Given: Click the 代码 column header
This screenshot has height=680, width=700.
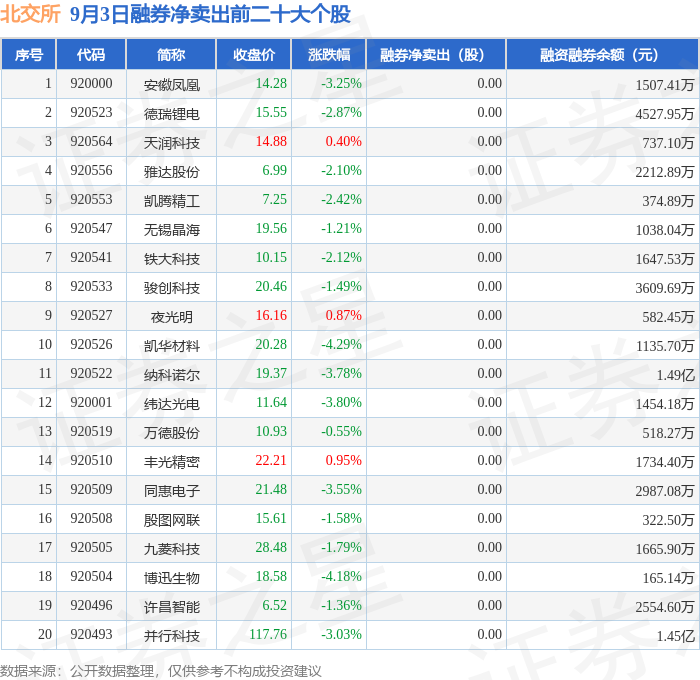Looking at the screenshot, I should (91, 55).
